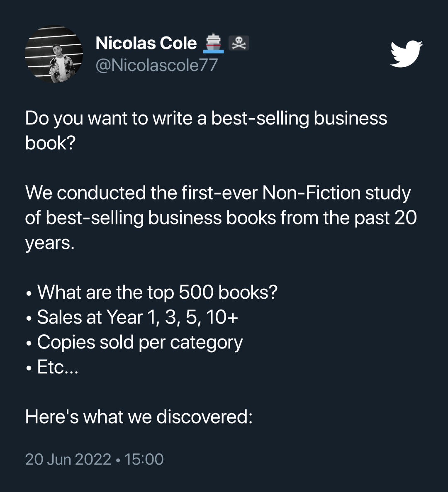Screen dimensions: 448x492
Task: Open the @Nicolascole77 handle
Action: 156,65
